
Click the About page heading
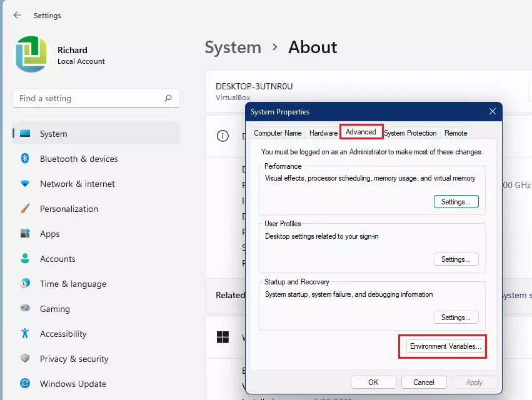[313, 47]
